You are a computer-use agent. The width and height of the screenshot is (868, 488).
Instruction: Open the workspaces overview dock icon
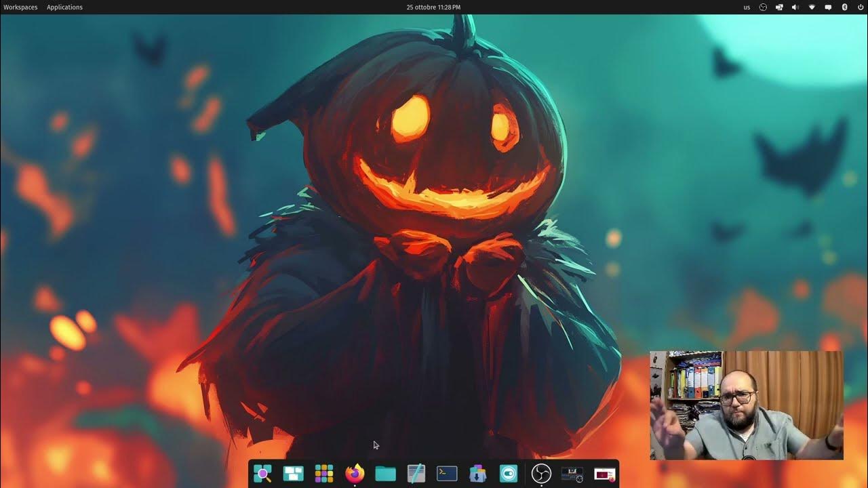tap(293, 473)
